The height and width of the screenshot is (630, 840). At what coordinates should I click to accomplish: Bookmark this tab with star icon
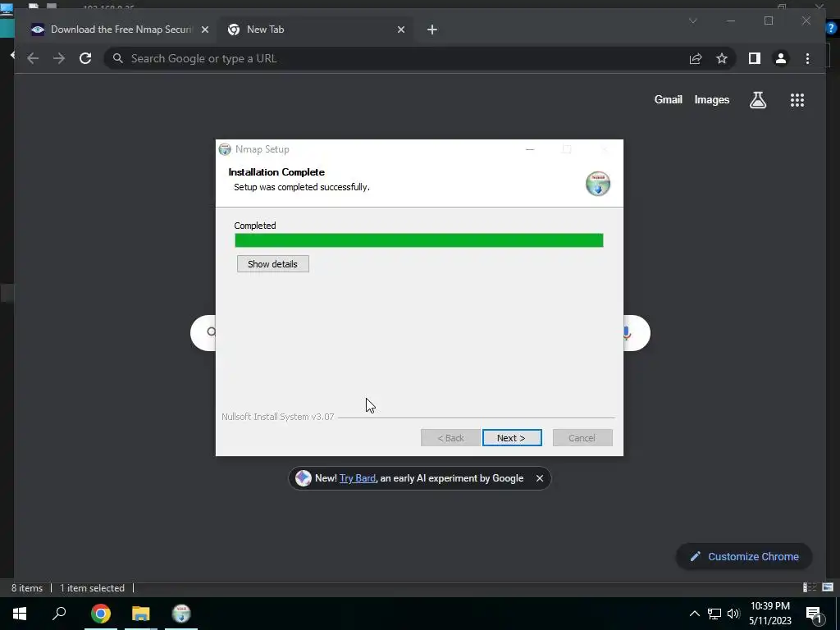pyautogui.click(x=722, y=58)
